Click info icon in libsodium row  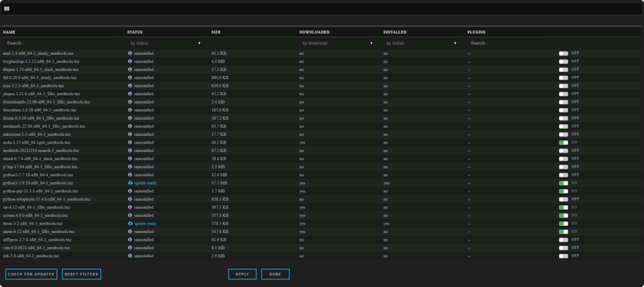tap(130, 110)
